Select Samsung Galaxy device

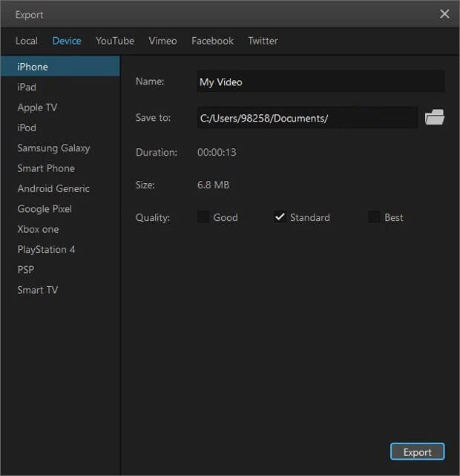click(60, 148)
